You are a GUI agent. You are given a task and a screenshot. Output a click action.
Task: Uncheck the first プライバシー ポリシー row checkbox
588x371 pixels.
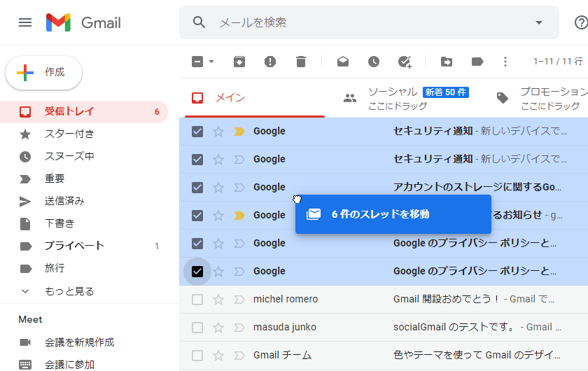click(x=197, y=244)
